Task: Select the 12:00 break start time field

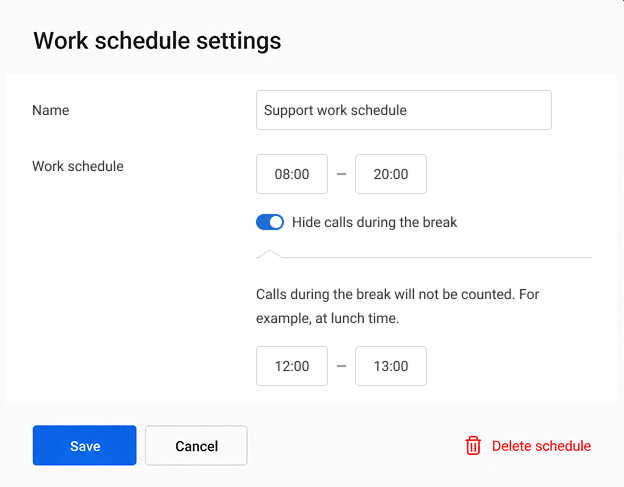Action: pyautogui.click(x=292, y=366)
